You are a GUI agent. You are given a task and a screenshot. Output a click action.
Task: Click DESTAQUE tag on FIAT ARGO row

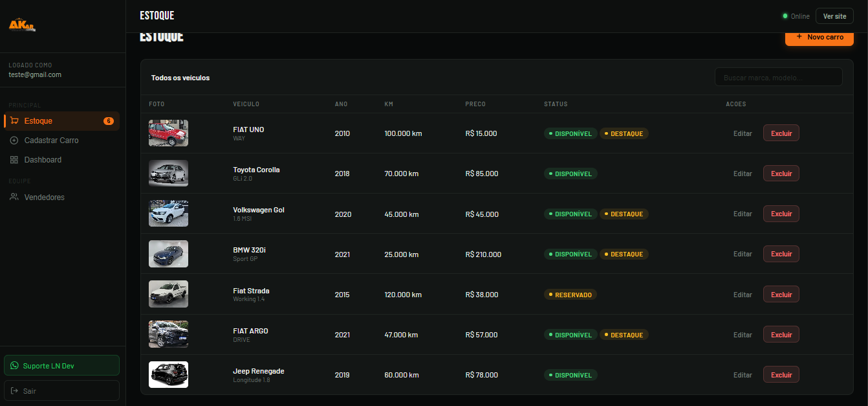[x=624, y=335]
